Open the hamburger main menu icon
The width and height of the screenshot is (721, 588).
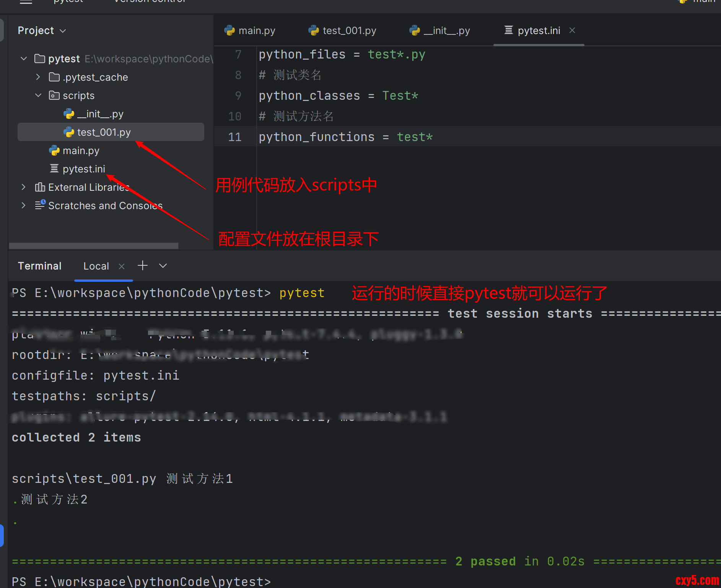click(x=26, y=2)
